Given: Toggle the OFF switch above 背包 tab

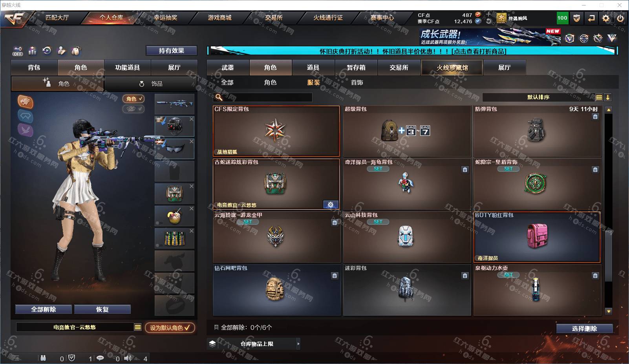Looking at the screenshot, I should click(17, 51).
